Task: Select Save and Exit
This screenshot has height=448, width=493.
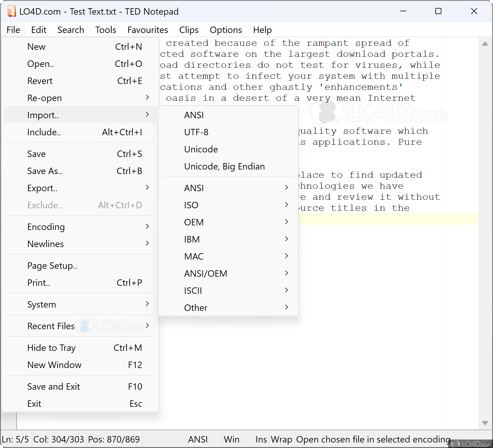Action: click(x=80, y=387)
